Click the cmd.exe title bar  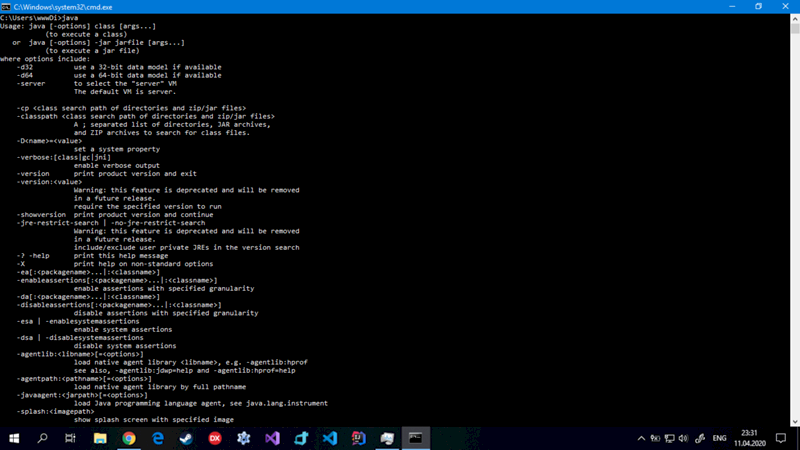[x=400, y=7]
